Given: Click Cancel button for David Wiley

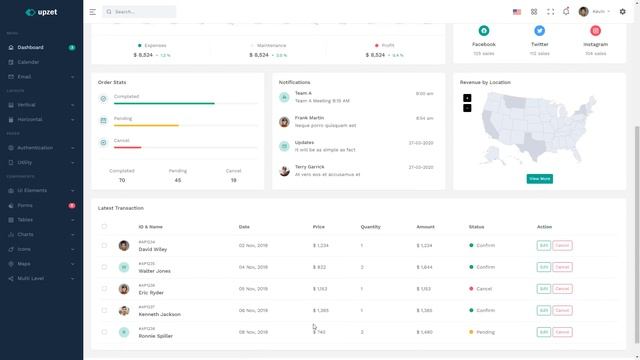Looking at the screenshot, I should point(562,245).
